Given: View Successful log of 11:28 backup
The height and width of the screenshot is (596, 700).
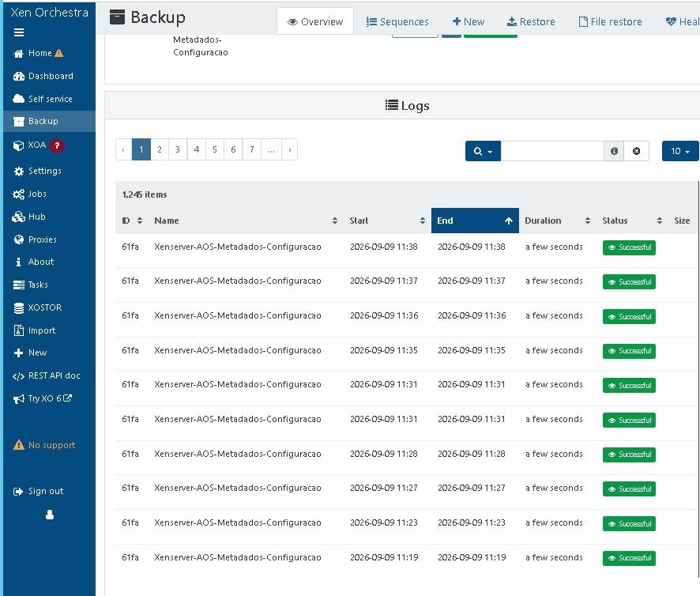Looking at the screenshot, I should pyautogui.click(x=629, y=455).
